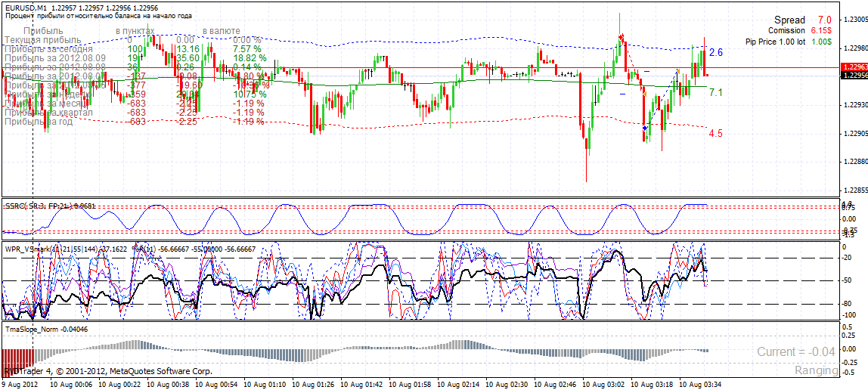Click the '7.57 %' profit value
The width and height of the screenshot is (868, 390).
[x=247, y=49]
